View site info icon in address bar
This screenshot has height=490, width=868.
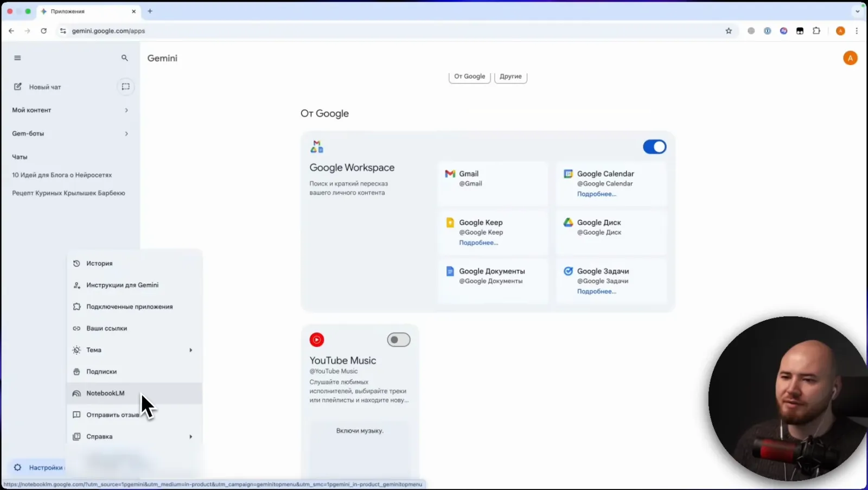[x=63, y=31]
